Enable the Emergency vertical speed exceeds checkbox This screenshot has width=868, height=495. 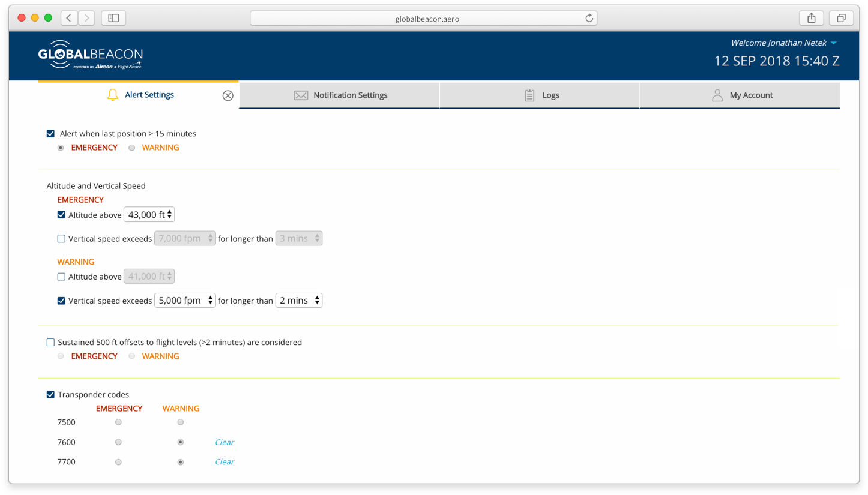(61, 239)
